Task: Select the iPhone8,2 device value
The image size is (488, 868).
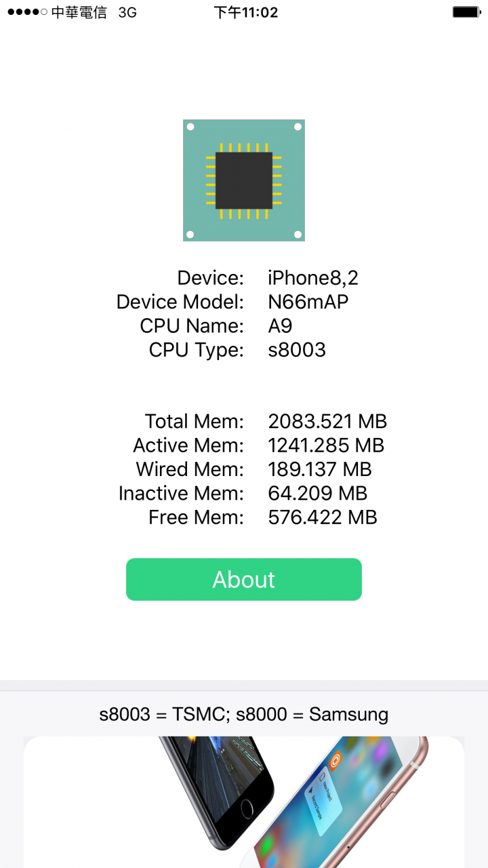Action: click(313, 278)
